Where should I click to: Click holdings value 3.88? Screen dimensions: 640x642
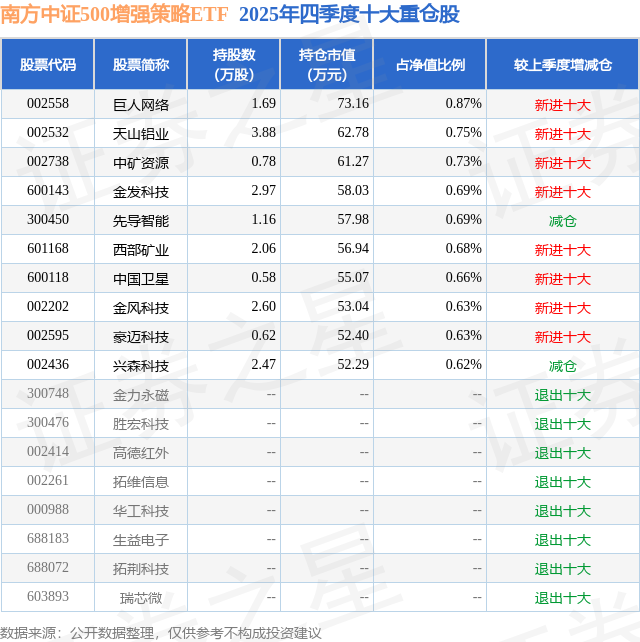tap(263, 133)
